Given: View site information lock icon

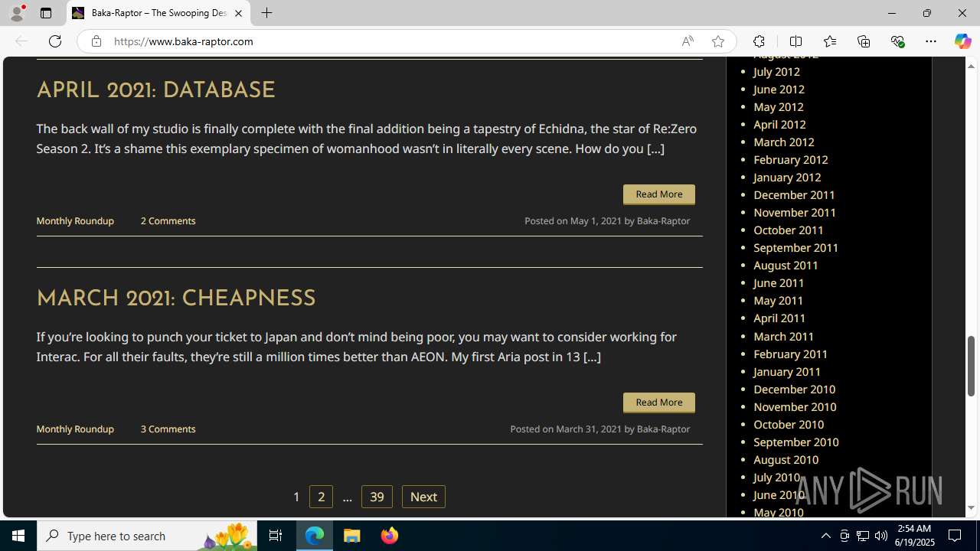Looking at the screenshot, I should click(x=96, y=41).
